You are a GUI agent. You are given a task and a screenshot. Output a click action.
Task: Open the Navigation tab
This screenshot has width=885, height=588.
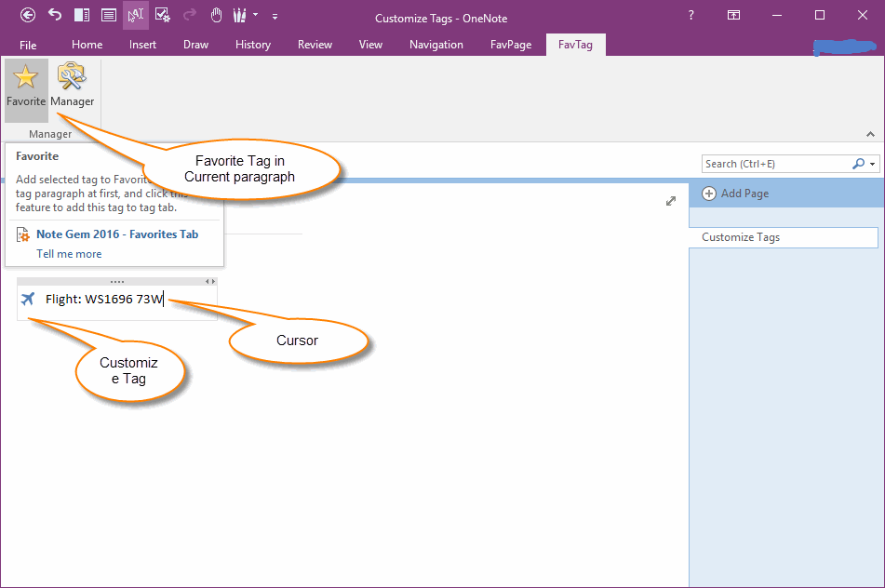coord(436,45)
